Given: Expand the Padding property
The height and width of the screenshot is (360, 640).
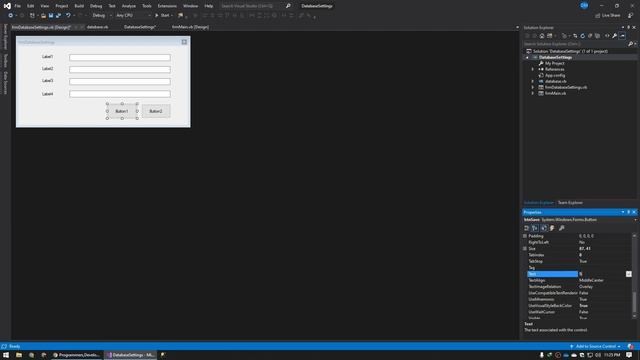Looking at the screenshot, I should point(525,236).
